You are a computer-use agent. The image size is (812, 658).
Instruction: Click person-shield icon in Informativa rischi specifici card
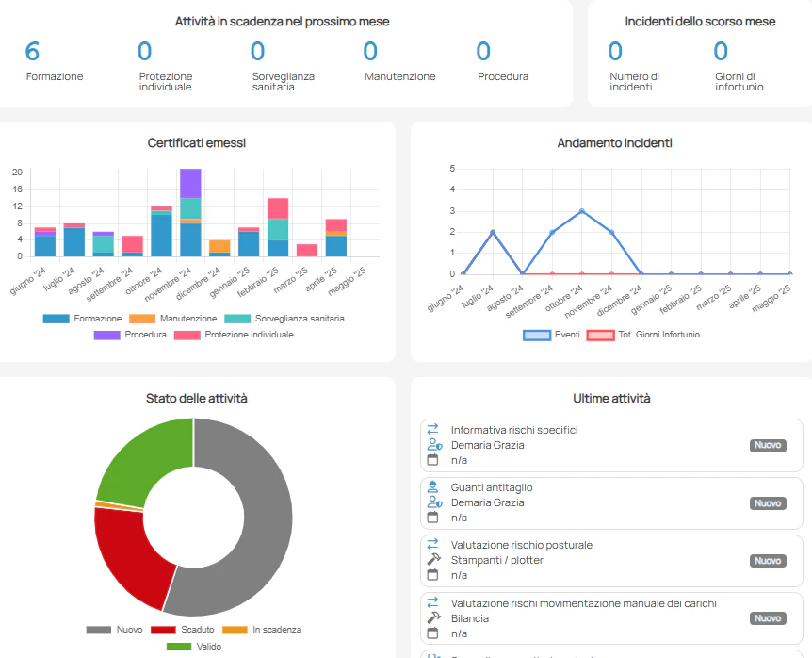(433, 445)
